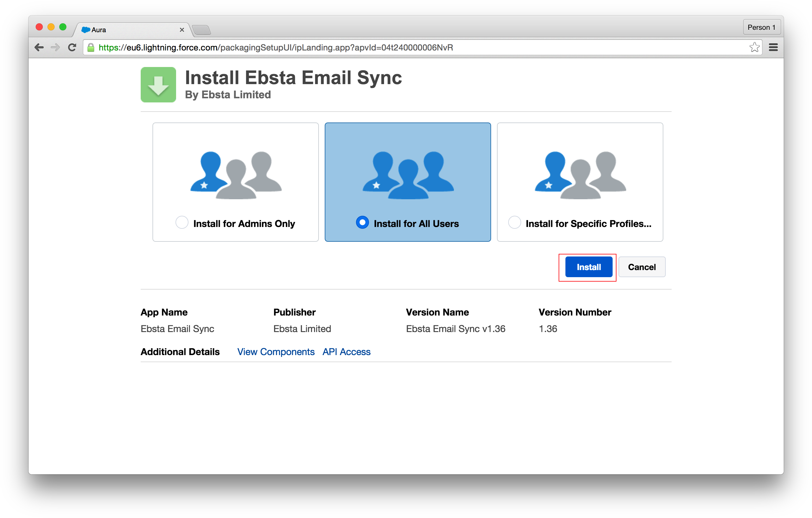Click the 'Publisher' column header
This screenshot has height=518, width=812.
click(294, 312)
